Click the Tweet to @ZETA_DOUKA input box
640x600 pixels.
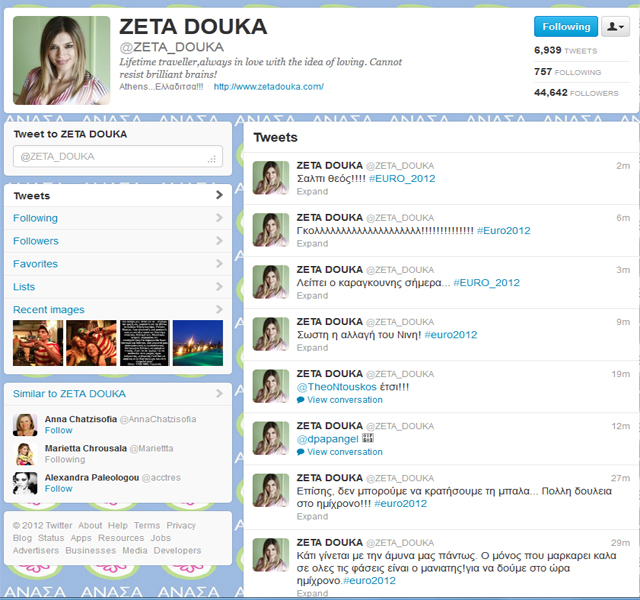tap(117, 156)
